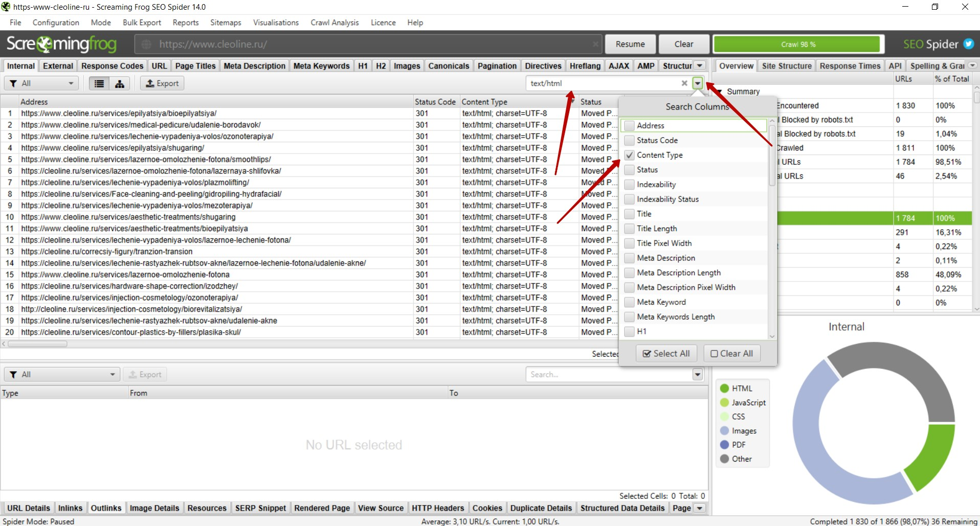The image size is (980, 526).
Task: Open the Inlinks tab
Action: [x=70, y=508]
